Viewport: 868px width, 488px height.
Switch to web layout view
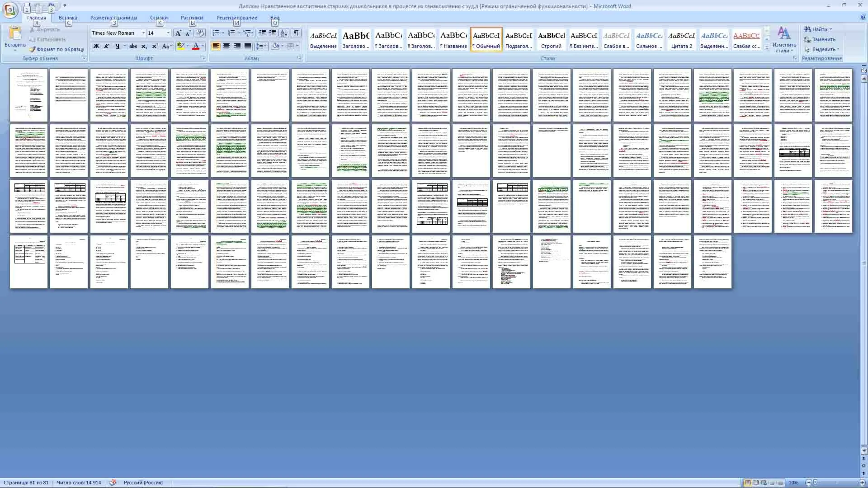point(764,483)
